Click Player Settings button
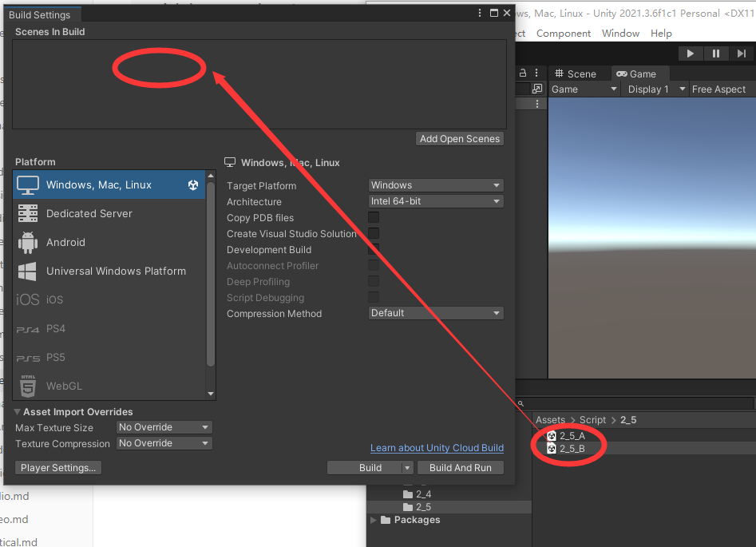 58,468
